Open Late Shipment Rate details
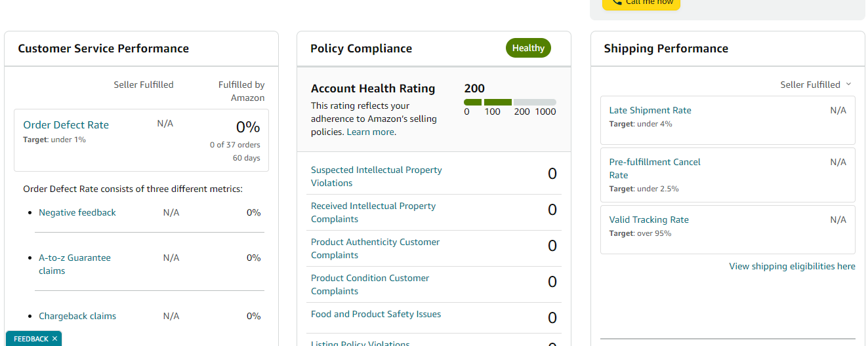Screen dimensions: 868x346 tap(650, 111)
